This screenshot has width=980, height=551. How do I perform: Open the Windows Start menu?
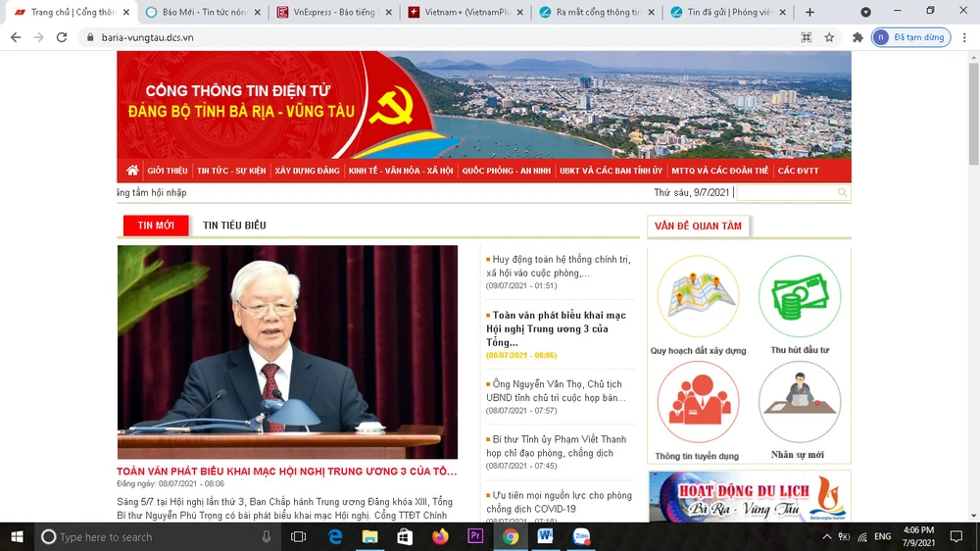point(17,536)
